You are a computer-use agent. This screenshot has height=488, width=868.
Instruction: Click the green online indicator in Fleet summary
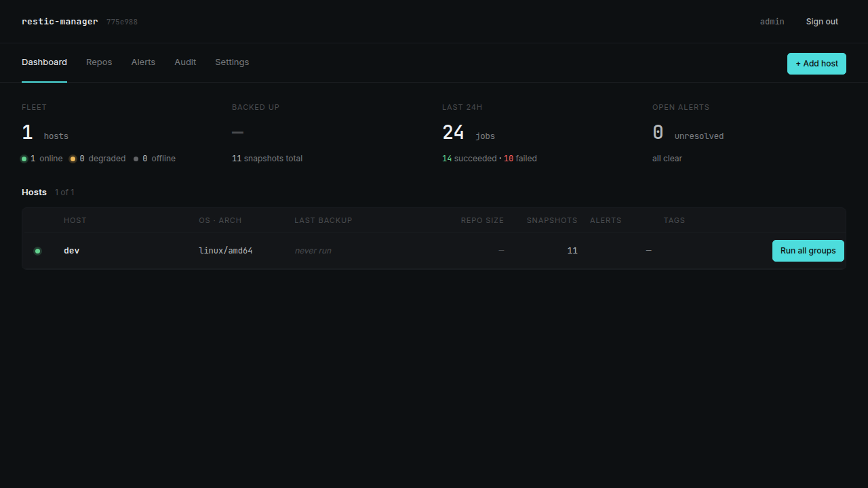[24, 159]
